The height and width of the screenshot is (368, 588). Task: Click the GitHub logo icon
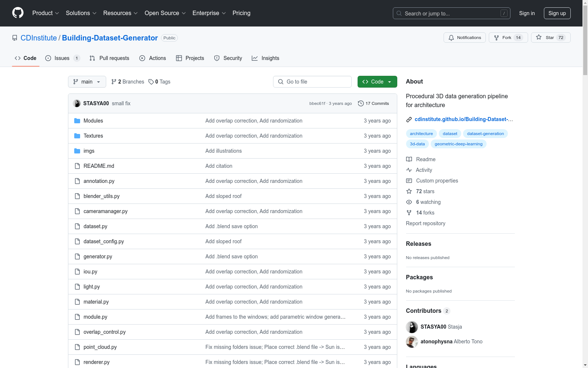(18, 13)
